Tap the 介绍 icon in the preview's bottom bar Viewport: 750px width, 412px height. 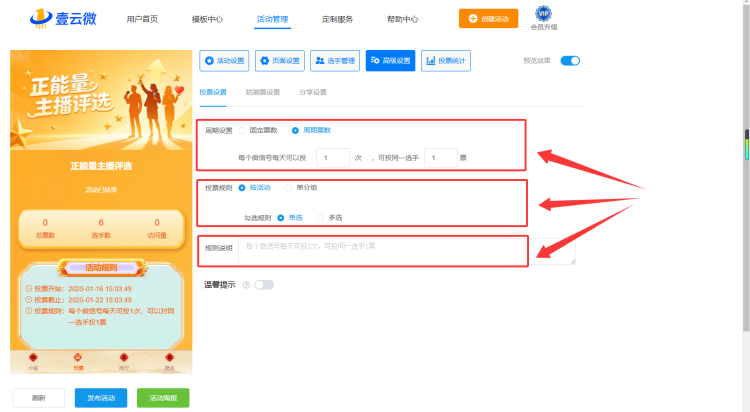pyautogui.click(x=33, y=362)
